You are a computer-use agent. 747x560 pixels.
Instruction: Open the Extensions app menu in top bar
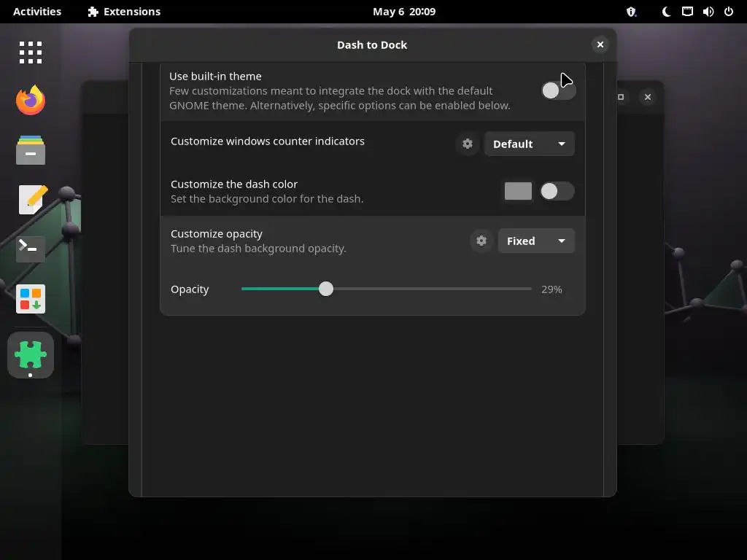[x=124, y=12]
